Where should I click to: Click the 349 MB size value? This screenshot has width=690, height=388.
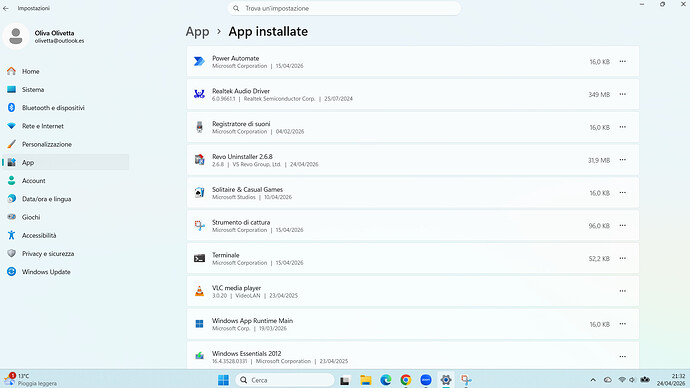(599, 95)
